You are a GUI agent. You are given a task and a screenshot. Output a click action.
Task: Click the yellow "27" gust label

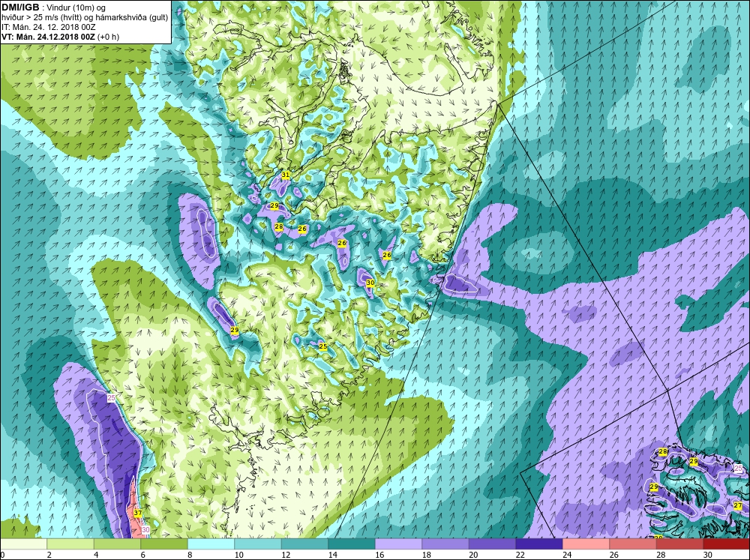(737, 505)
